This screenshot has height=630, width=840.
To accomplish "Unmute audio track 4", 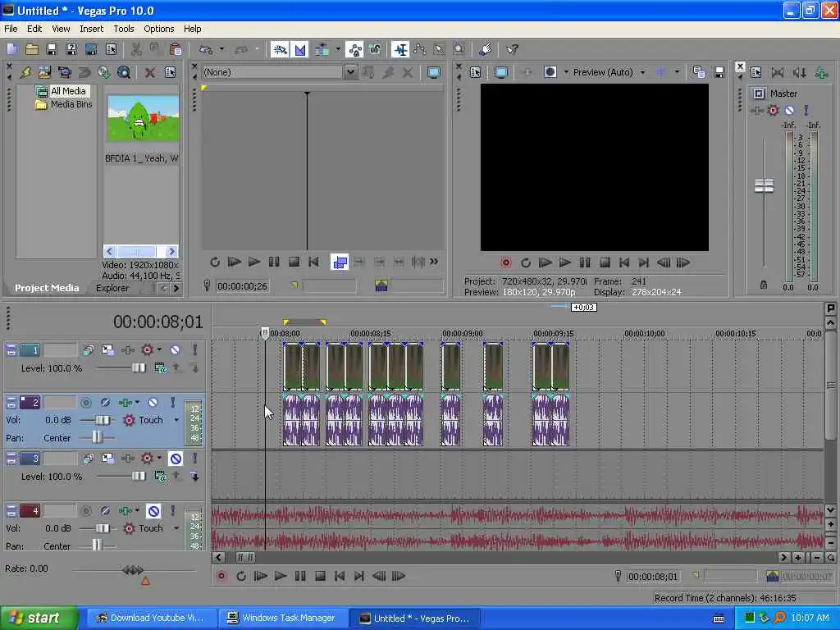I will pos(153,511).
